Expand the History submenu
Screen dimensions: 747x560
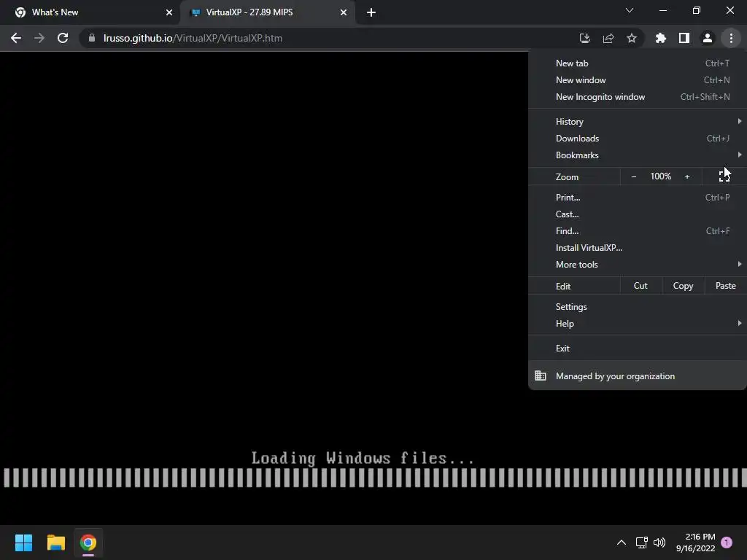pos(638,122)
